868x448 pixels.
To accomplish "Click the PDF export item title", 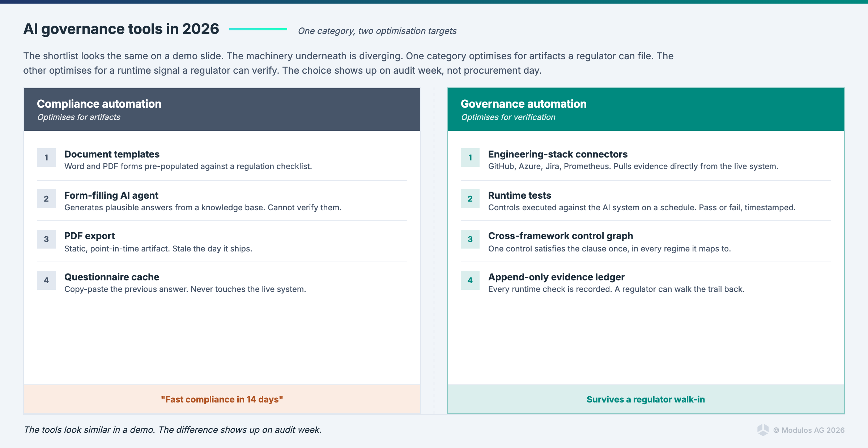I will click(x=90, y=236).
